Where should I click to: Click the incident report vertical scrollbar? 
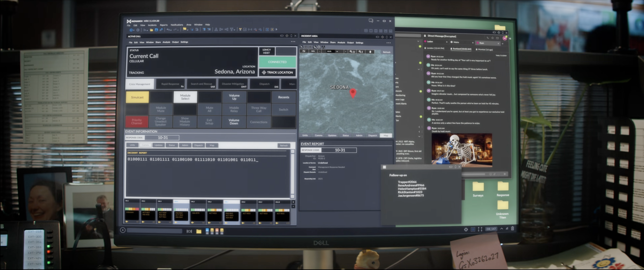[293, 174]
